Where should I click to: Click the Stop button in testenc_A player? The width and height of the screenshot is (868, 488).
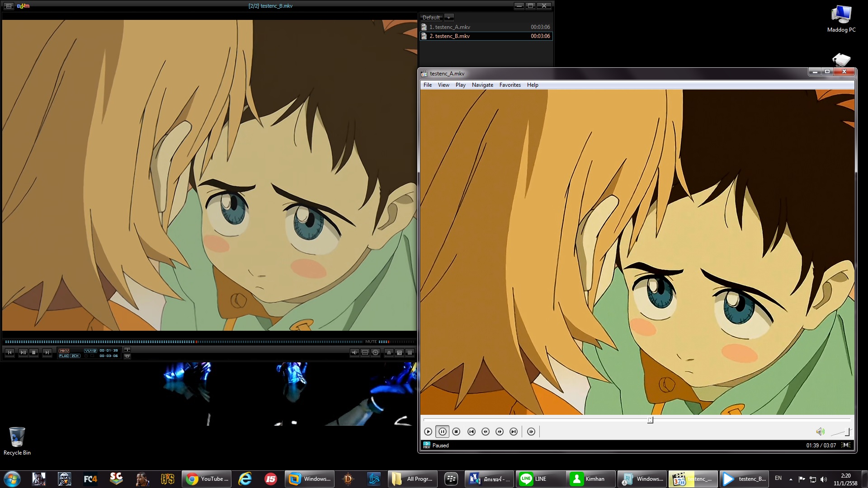point(456,432)
